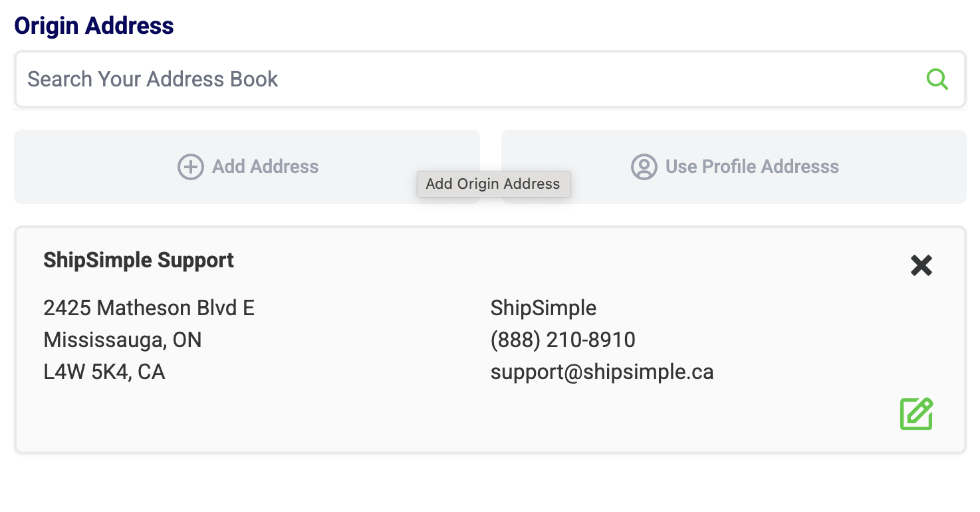This screenshot has height=512, width=980.
Task: Click the "Add Address" label text
Action: coord(265,167)
